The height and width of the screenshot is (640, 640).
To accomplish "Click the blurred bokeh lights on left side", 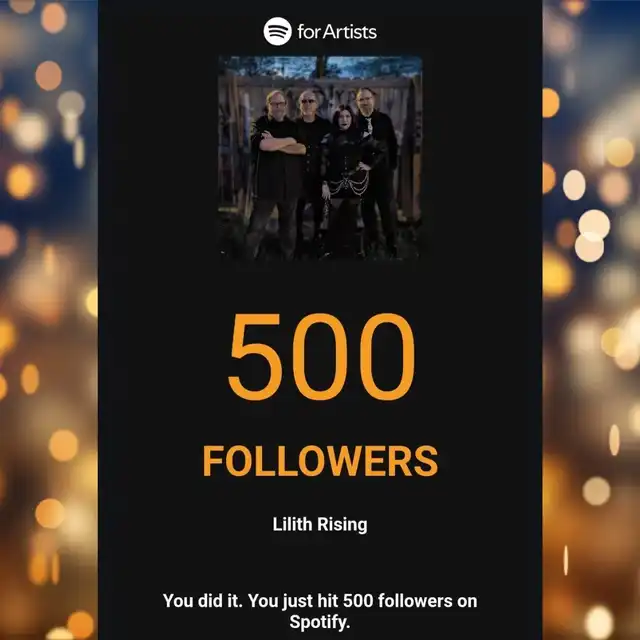I will 49,320.
